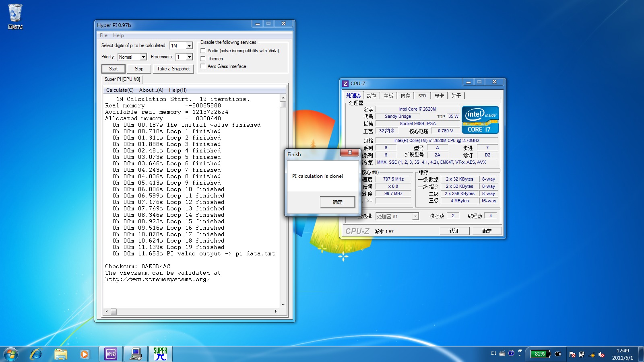This screenshot has width=644, height=362.
Task: Click the Show desktop strip
Action: (641, 354)
